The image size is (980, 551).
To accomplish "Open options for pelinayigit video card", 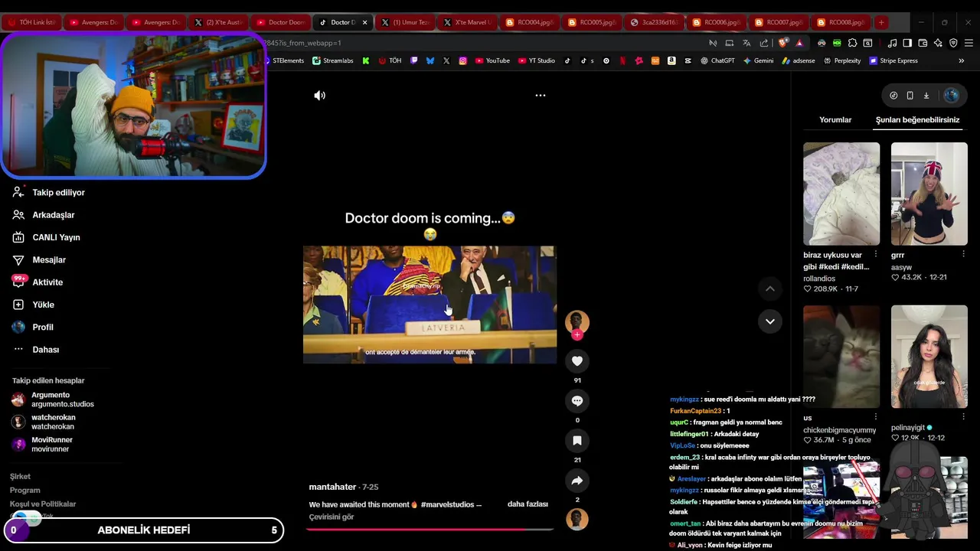I will (963, 417).
